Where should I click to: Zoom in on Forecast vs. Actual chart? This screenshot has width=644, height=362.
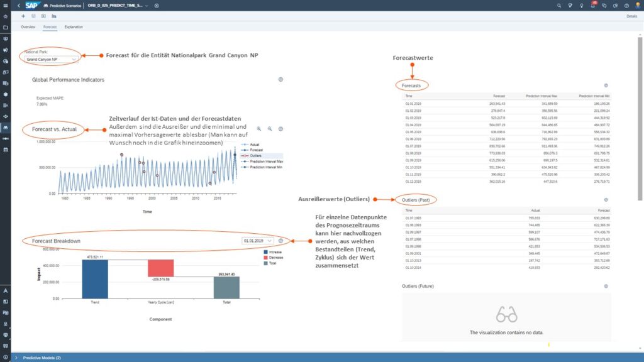[x=258, y=128]
